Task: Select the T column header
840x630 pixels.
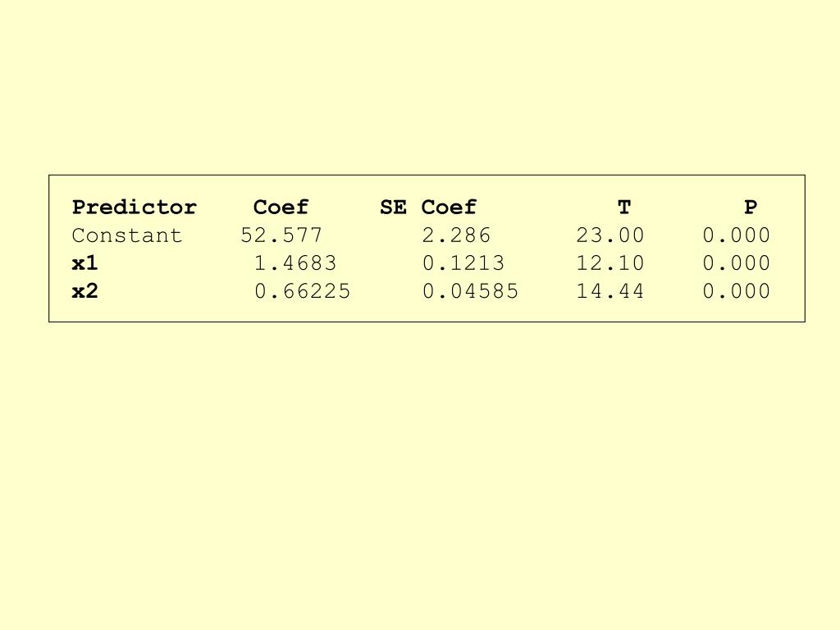Action: (624, 208)
